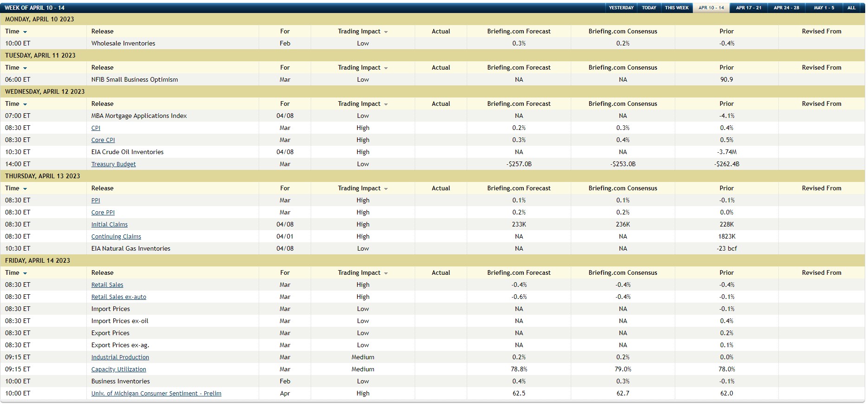Select NFIB prior value 90.9
868x408 pixels.
point(727,79)
